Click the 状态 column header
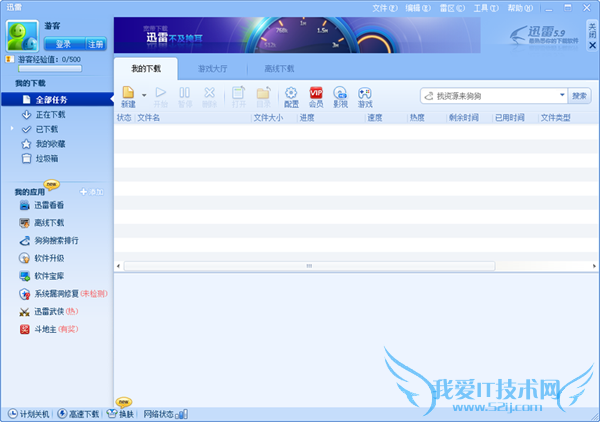 click(124, 118)
